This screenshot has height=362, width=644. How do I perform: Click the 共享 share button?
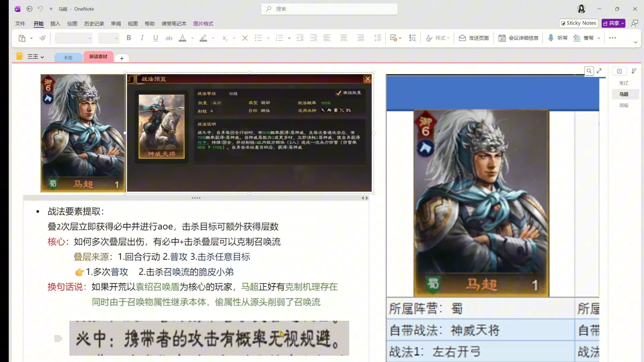point(613,23)
